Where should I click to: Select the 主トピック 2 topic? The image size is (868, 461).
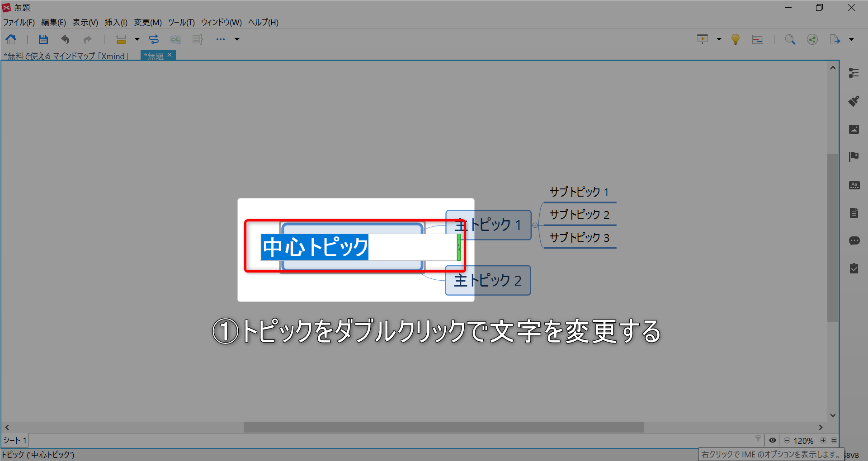(x=488, y=280)
